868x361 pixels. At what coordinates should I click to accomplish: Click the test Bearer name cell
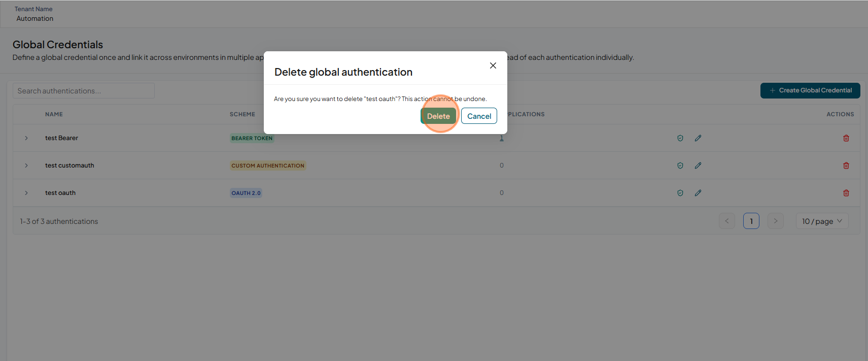click(x=61, y=138)
